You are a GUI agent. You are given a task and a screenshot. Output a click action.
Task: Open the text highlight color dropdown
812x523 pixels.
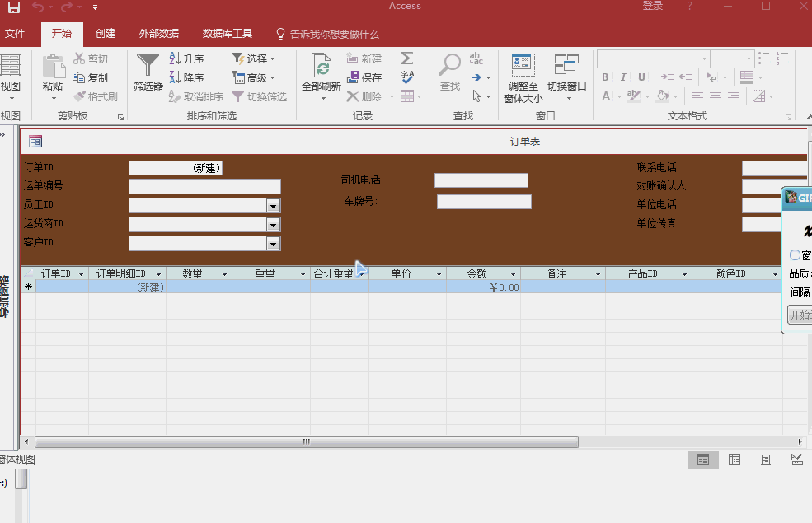647,96
